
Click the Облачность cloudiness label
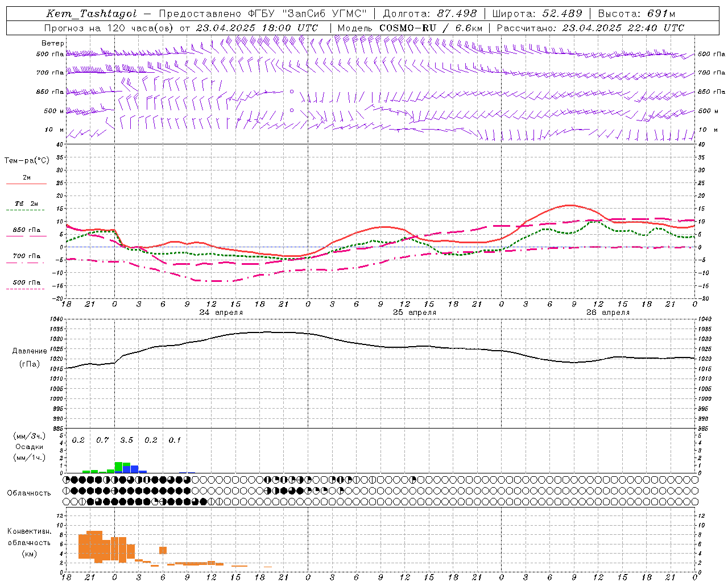coord(29,493)
